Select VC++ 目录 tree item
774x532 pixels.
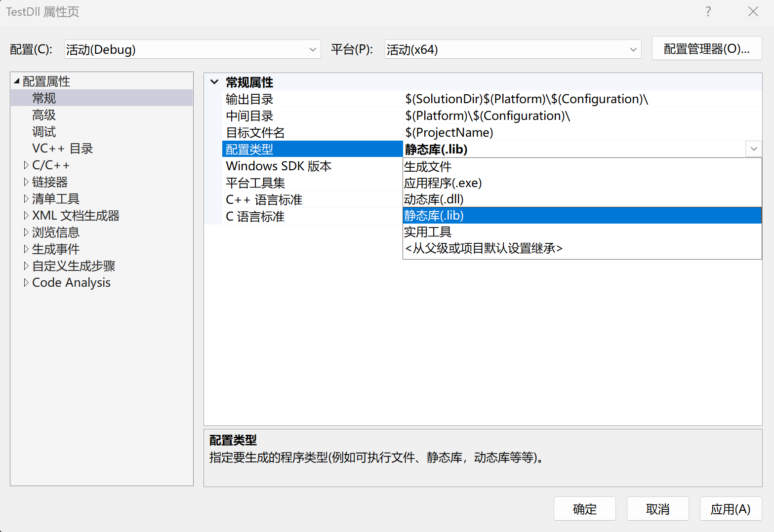tap(62, 149)
